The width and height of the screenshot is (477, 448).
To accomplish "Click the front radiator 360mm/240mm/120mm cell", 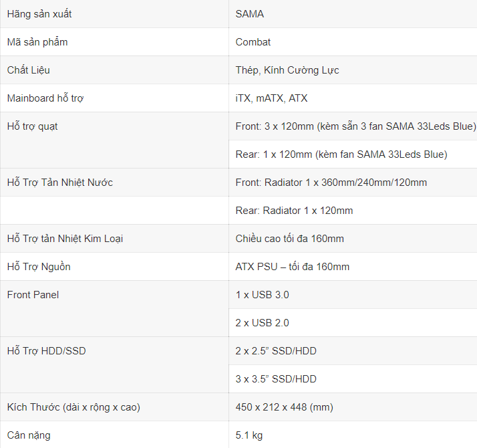I will point(331,183).
